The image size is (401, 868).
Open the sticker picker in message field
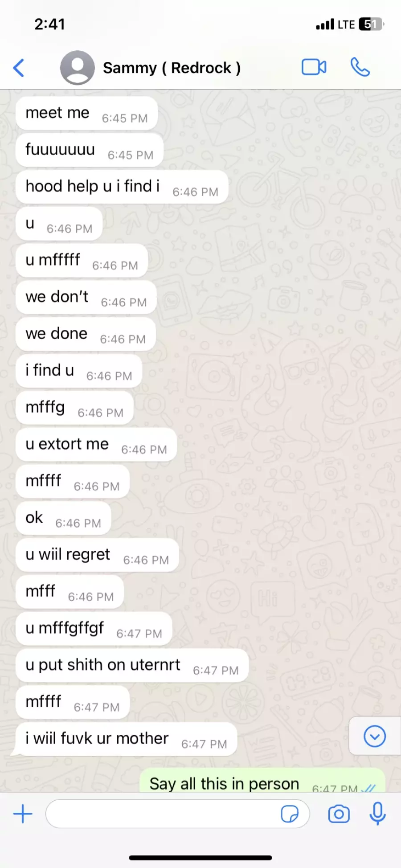[x=290, y=814]
